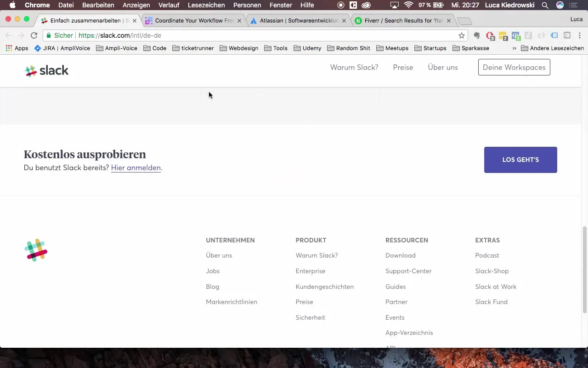Open the Jobs footer link

(213, 271)
